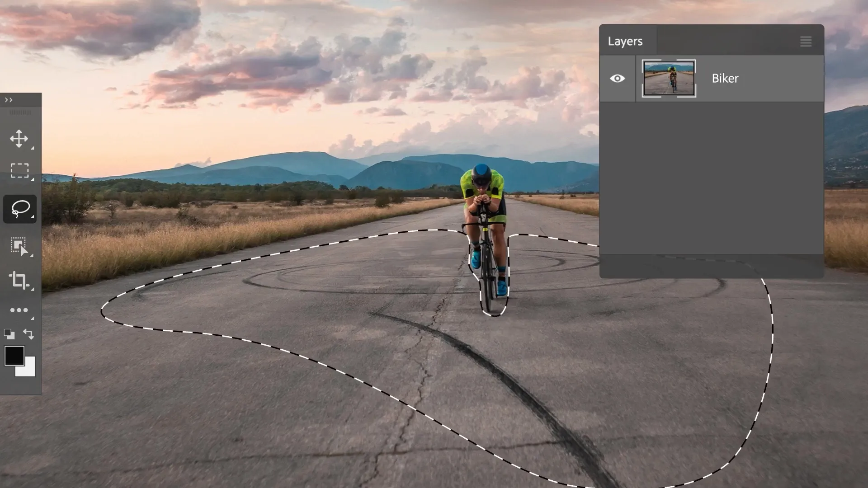The height and width of the screenshot is (488, 868).
Task: Reset to default foreground and background colors
Action: coord(10,334)
